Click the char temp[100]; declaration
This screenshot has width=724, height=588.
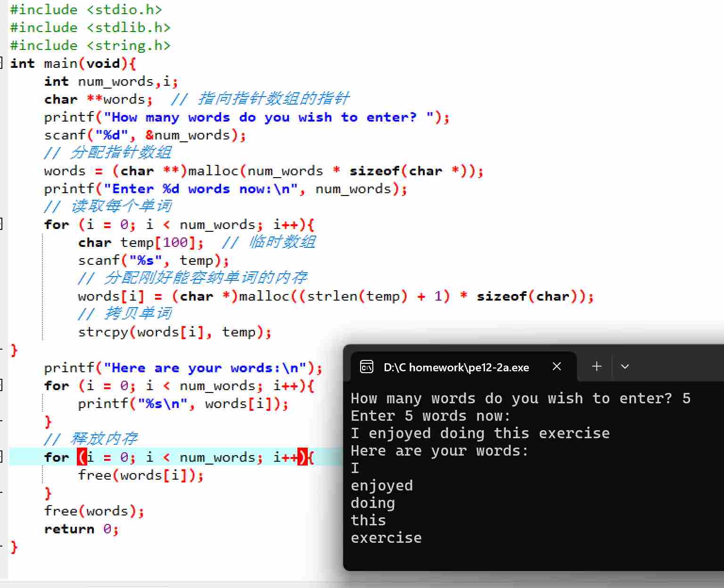pos(141,242)
